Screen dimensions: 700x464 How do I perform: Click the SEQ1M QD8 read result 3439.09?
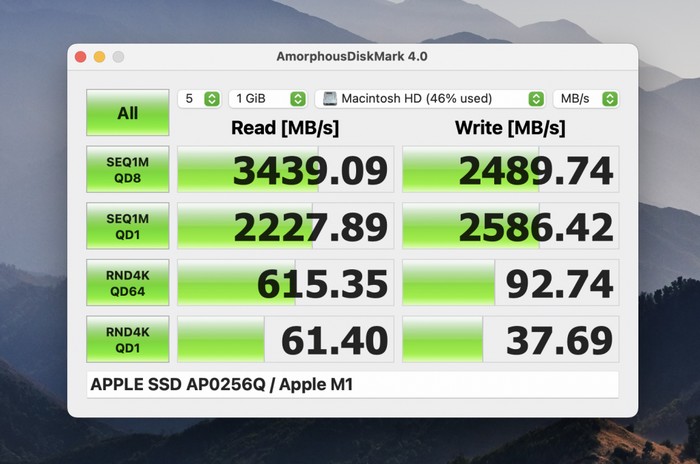286,169
